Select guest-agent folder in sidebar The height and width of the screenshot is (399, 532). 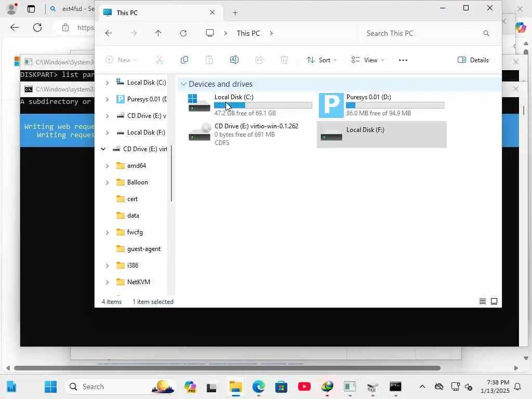coord(144,249)
